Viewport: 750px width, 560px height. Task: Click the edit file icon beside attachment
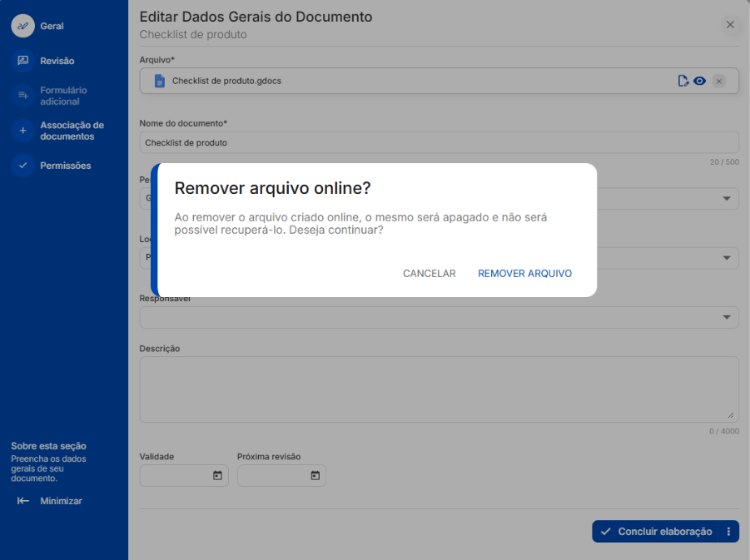[x=683, y=81]
